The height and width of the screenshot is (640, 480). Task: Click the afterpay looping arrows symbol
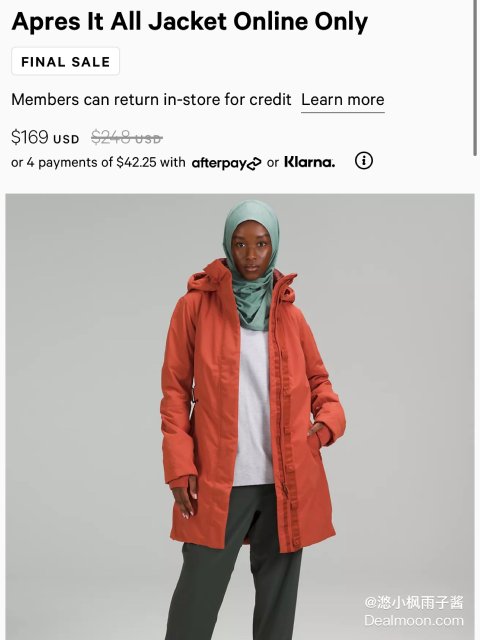(x=253, y=164)
